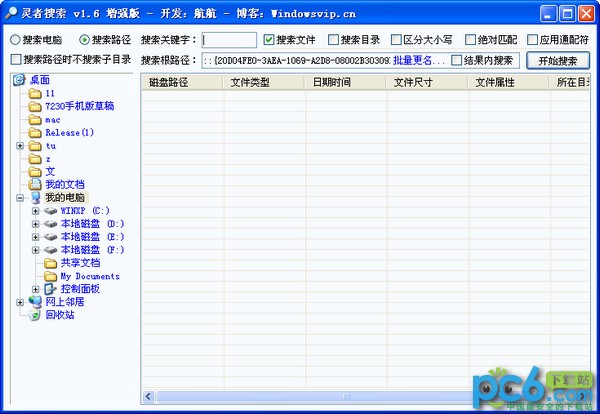Toggle the 区分大小写 checkbox
Screen dimensions: 600x414
(x=396, y=39)
